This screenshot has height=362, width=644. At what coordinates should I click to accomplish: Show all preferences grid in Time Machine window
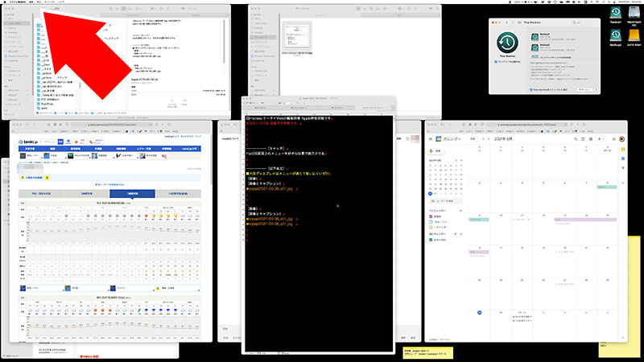click(x=519, y=23)
